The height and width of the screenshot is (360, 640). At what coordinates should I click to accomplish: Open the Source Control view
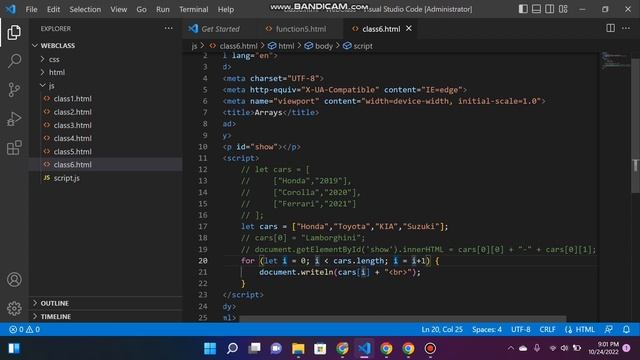pyautogui.click(x=14, y=89)
